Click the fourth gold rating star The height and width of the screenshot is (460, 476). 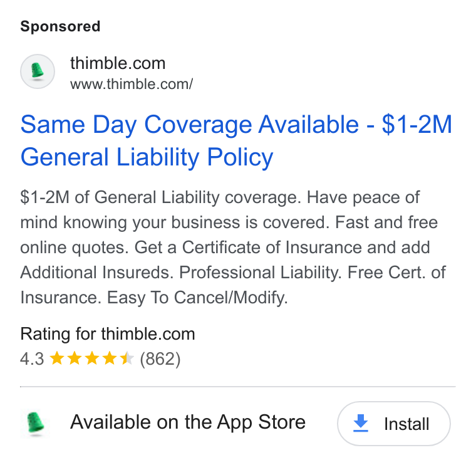110,358
